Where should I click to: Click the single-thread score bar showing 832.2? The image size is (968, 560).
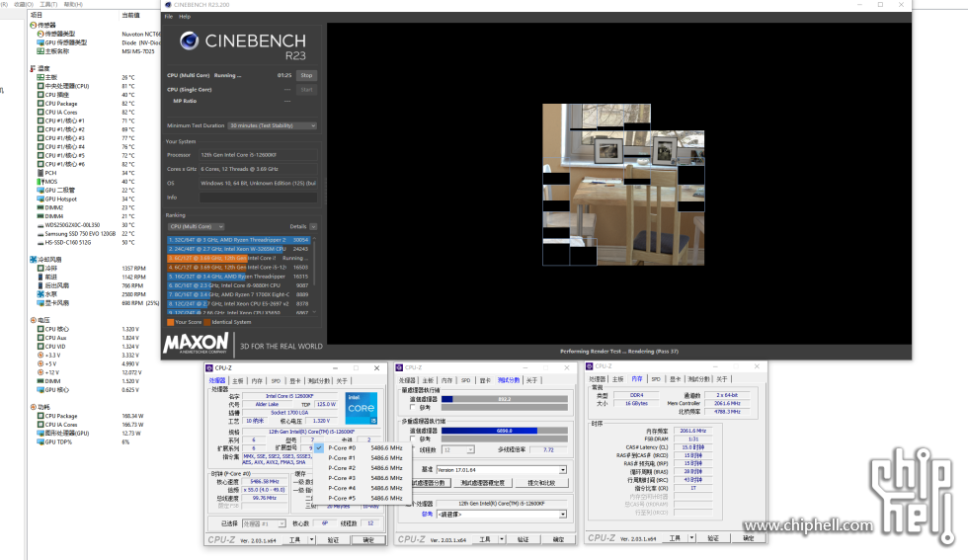tap(505, 399)
